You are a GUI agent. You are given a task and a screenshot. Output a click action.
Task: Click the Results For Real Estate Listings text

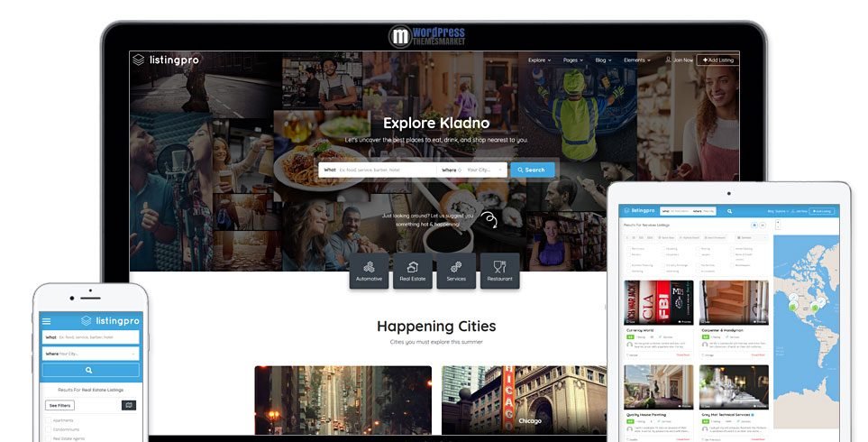(x=91, y=390)
